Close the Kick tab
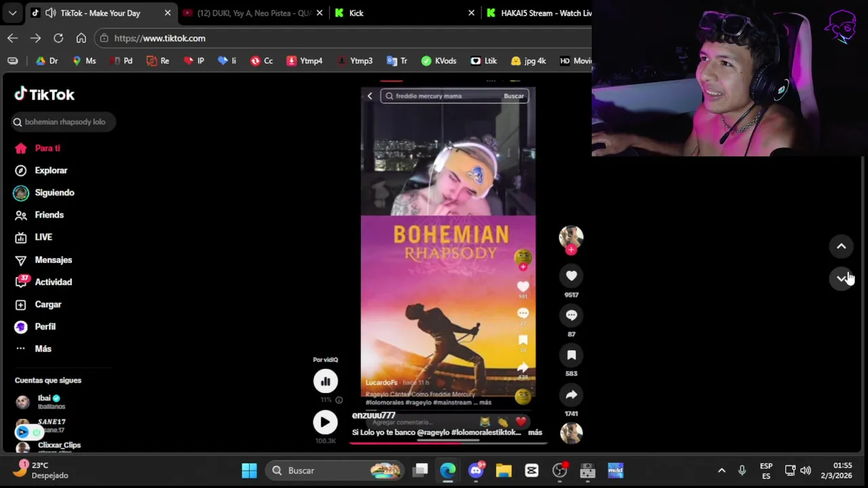 [x=471, y=13]
